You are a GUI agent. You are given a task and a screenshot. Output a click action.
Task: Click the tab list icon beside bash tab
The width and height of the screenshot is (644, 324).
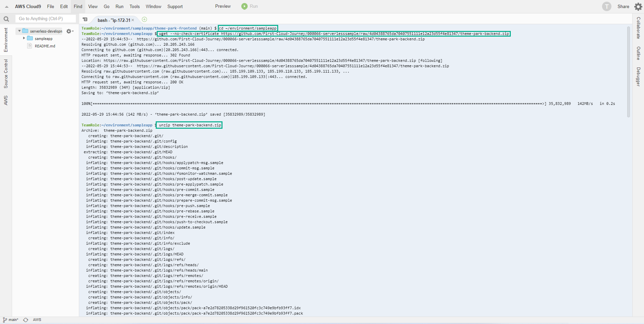pyautogui.click(x=85, y=19)
